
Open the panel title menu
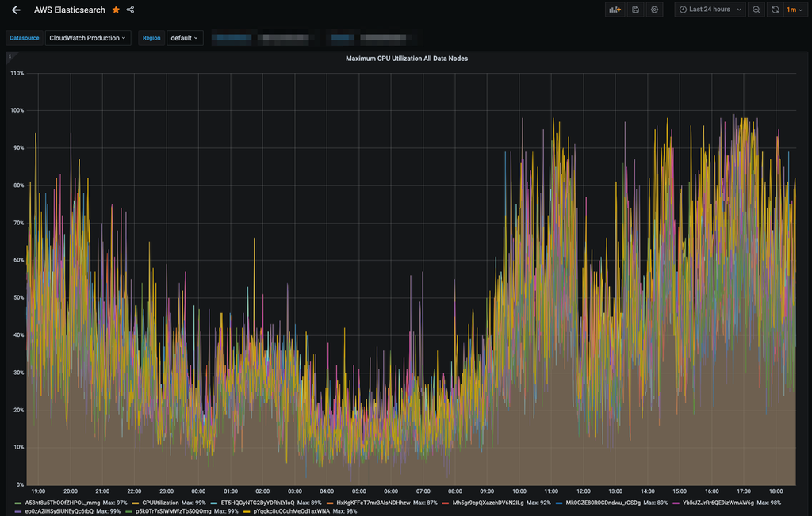point(407,59)
